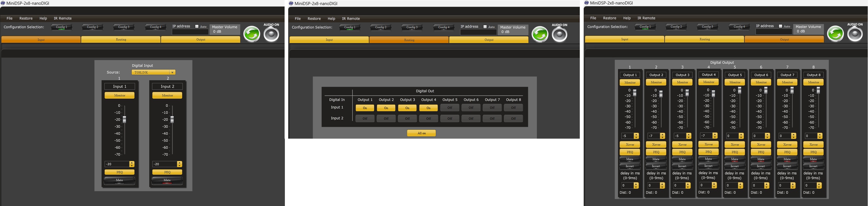This screenshot has width=868, height=206.
Task: Mute the Output 5 channel
Action: pyautogui.click(x=735, y=159)
